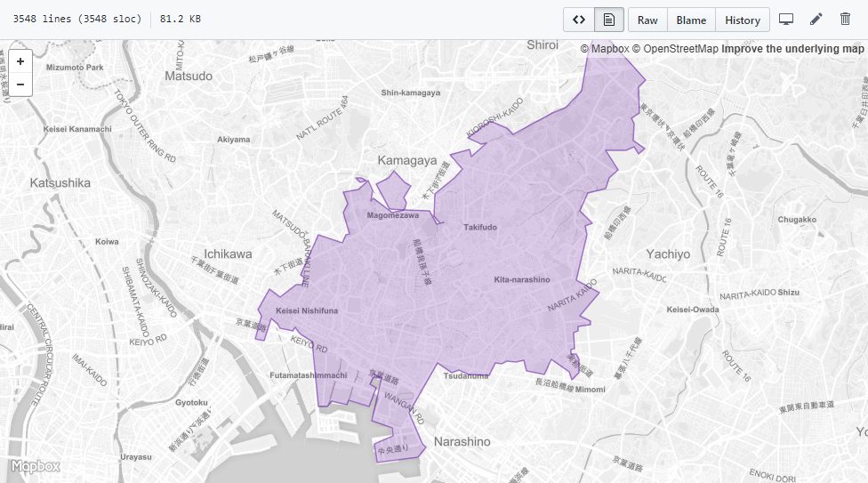The width and height of the screenshot is (868, 483).
Task: Click Improve the underlying map link
Action: pyautogui.click(x=792, y=49)
